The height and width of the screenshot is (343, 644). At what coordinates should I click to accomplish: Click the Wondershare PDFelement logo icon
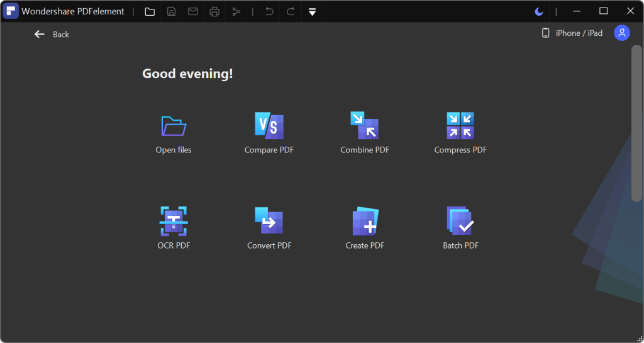(x=11, y=11)
